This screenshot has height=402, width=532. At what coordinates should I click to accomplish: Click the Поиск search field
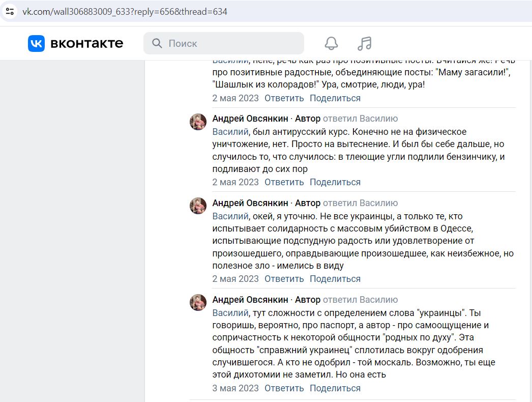[224, 43]
